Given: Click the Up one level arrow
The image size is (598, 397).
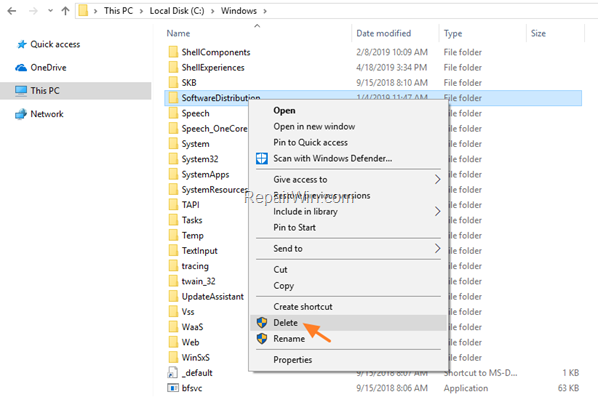Looking at the screenshot, I should tap(66, 11).
